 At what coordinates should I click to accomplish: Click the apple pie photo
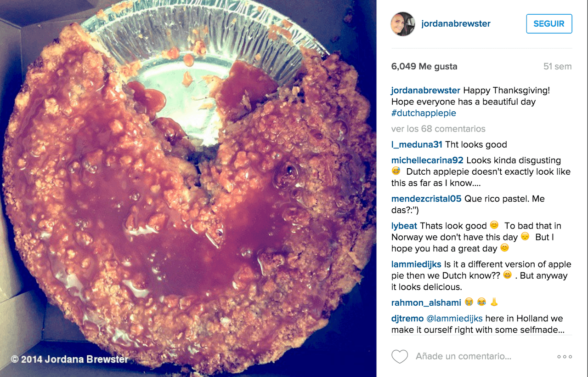[x=188, y=188]
